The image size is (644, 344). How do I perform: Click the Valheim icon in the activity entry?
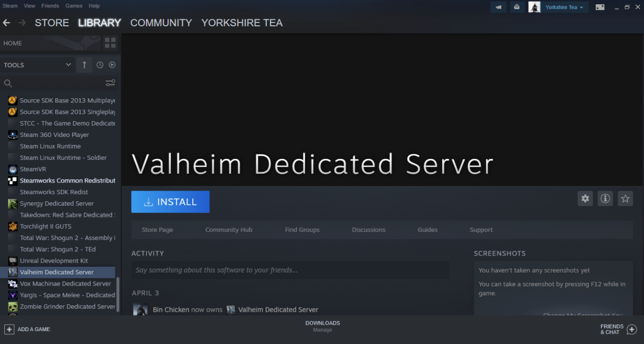(x=231, y=310)
